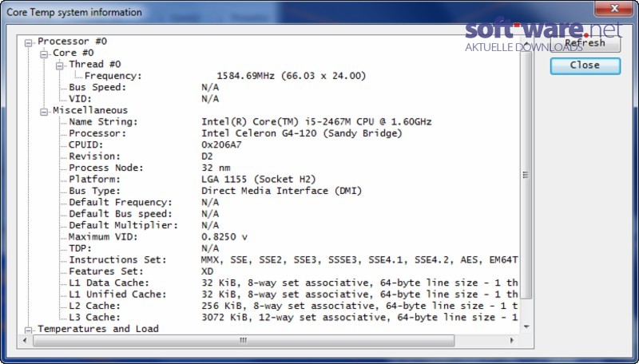Image resolution: width=639 pixels, height=364 pixels.
Task: Click the horizontal scrollbar right arrow
Action: (x=512, y=340)
